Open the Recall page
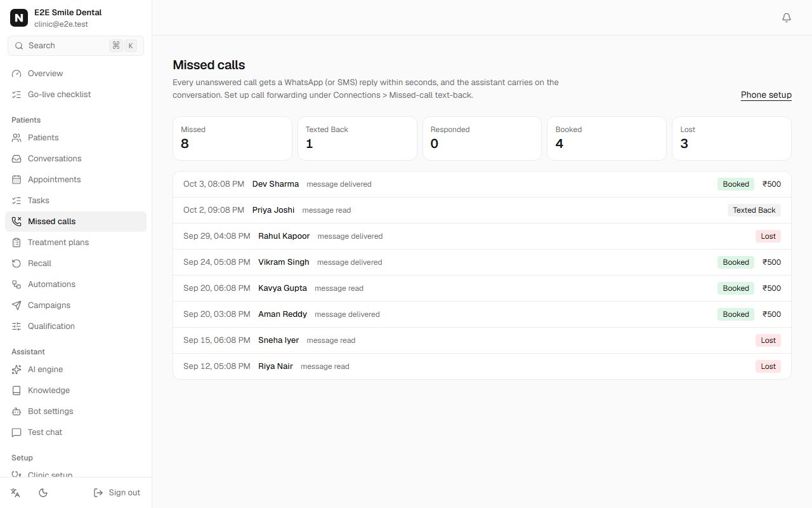812x508 pixels. (75, 264)
